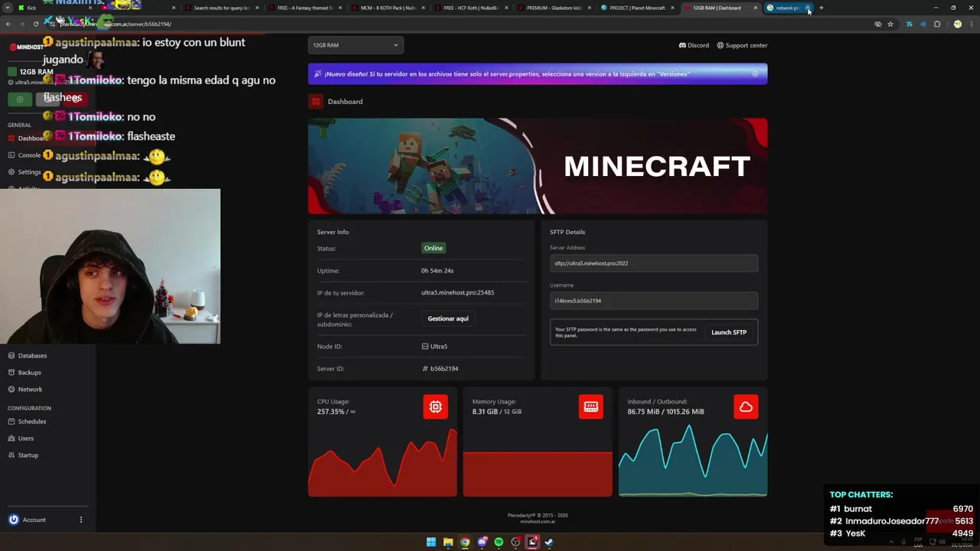Screen dimensions: 980x551
Task: Switch to MCM - 8 KOTH Pack tab
Action: 387,8
